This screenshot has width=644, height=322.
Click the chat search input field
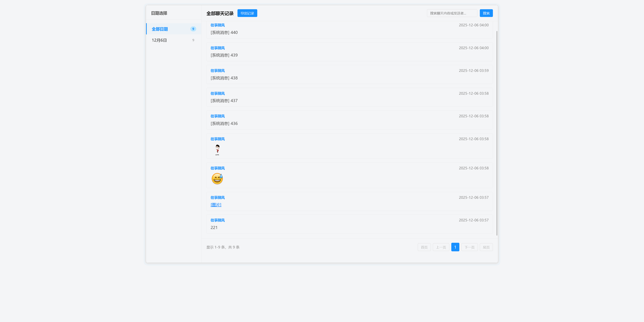click(x=452, y=13)
